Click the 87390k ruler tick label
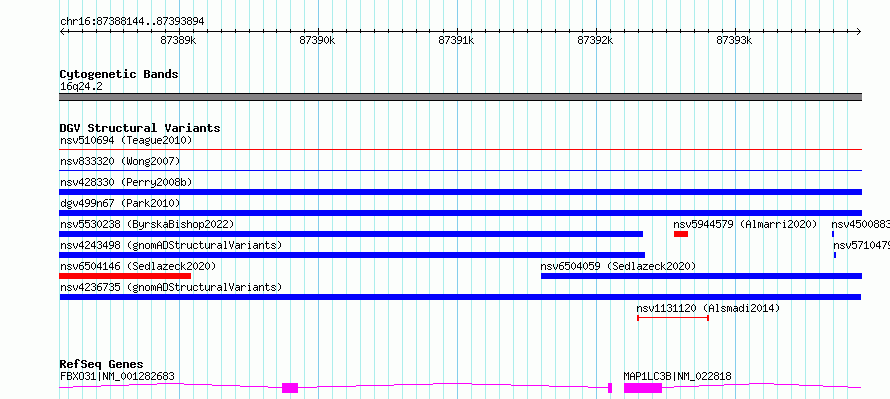 317,40
